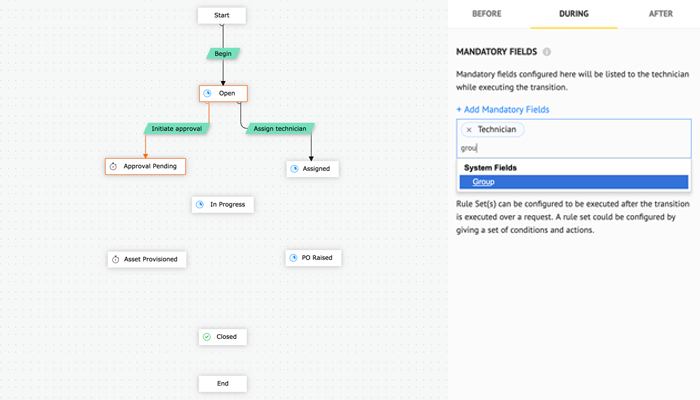Image resolution: width=700 pixels, height=400 pixels.
Task: Click the stopwatch icon on Asset Provisioned
Action: (115, 259)
